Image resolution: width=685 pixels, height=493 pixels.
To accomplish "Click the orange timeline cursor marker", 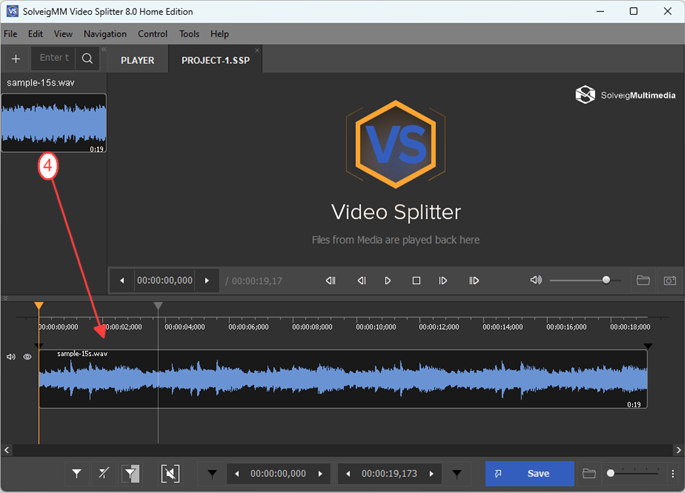I will (x=39, y=305).
